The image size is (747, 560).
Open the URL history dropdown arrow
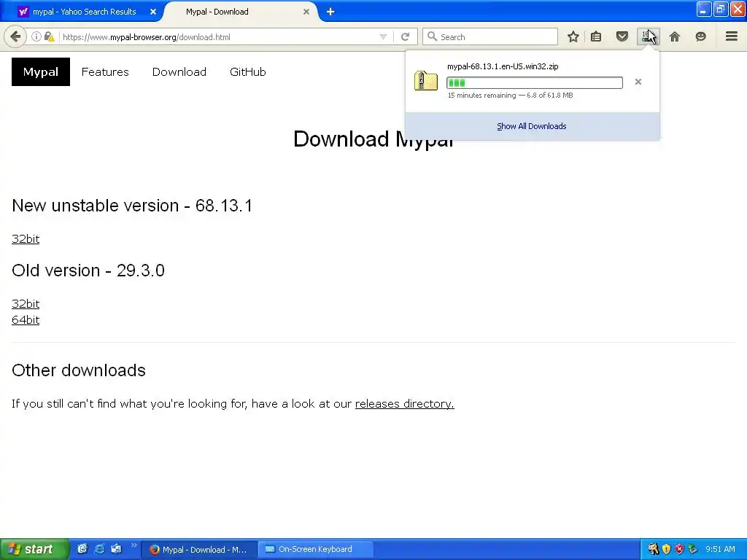tap(382, 36)
